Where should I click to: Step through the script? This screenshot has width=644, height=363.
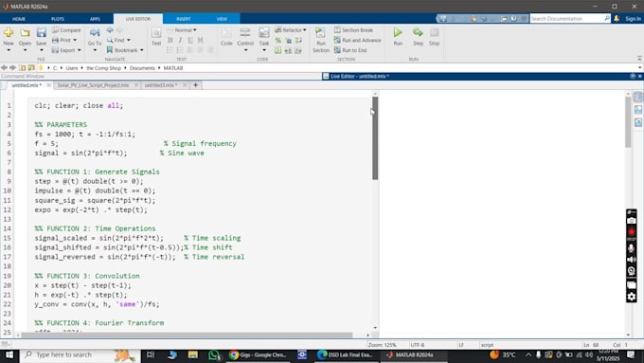(418, 36)
